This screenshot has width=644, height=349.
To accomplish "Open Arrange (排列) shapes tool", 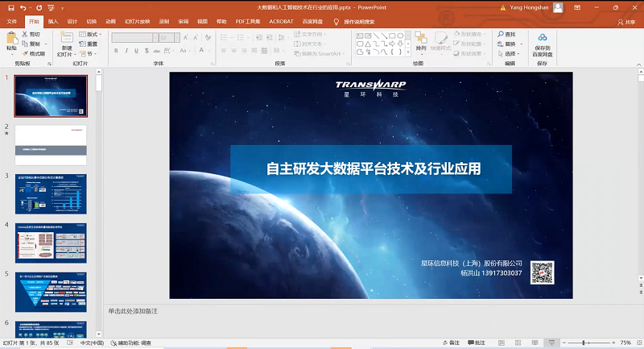I will tap(421, 40).
